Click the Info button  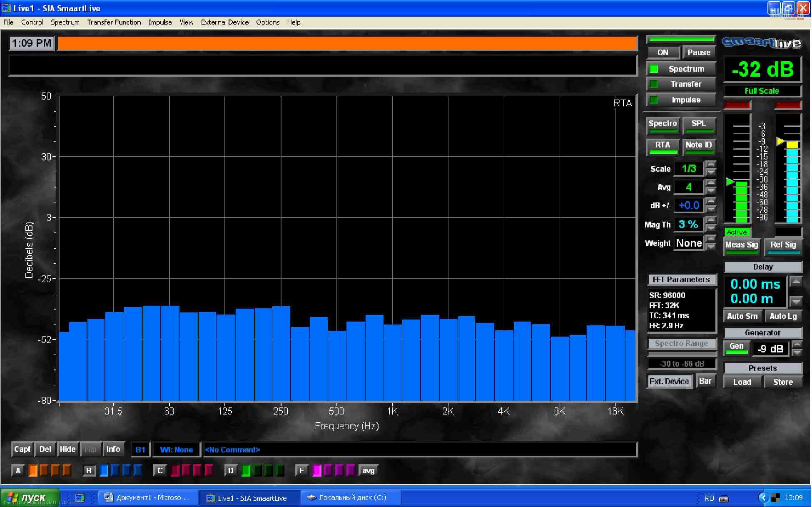point(113,449)
